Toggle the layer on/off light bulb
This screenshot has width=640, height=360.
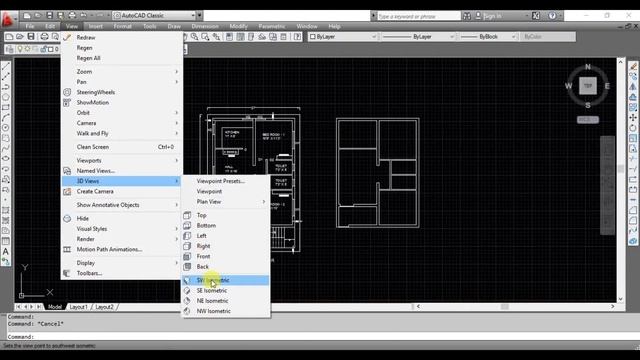pyautogui.click(x=20, y=49)
